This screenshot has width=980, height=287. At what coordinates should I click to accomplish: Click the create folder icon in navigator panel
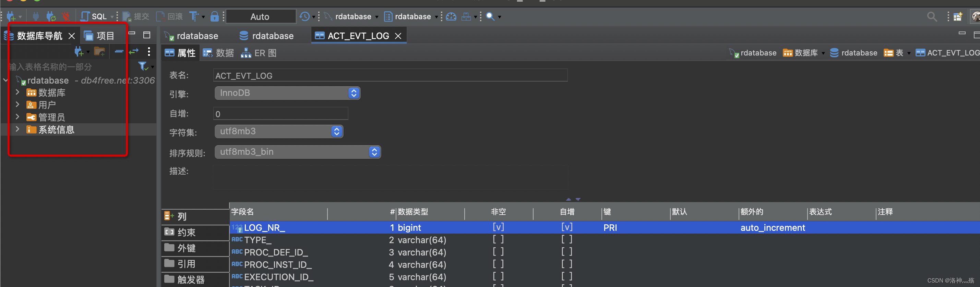point(100,51)
